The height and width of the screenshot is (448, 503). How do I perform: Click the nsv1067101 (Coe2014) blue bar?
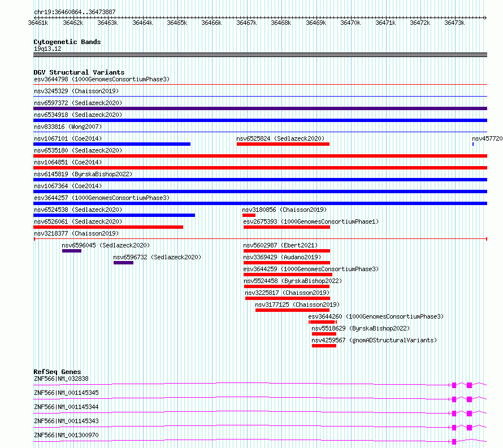(112, 144)
